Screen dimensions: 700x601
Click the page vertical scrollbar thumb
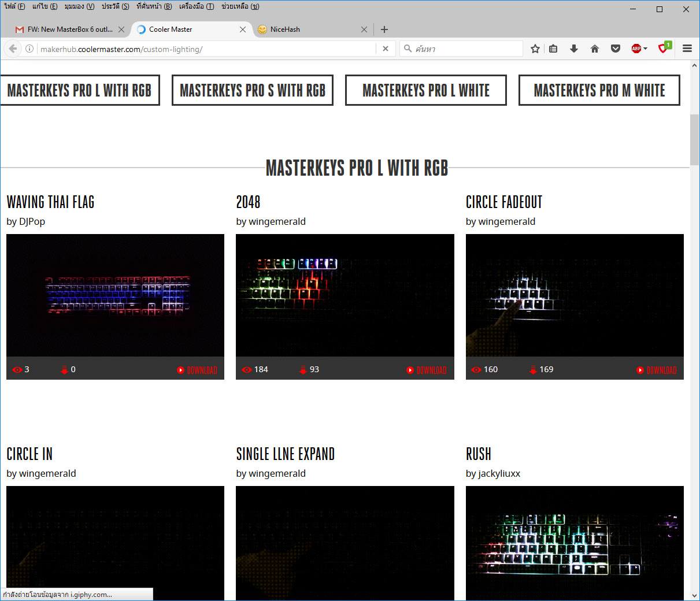tap(694, 140)
